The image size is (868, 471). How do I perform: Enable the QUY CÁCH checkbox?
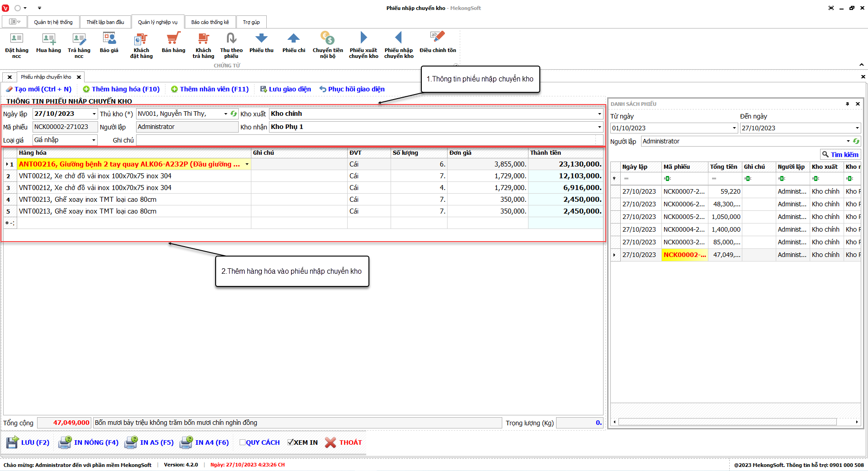(x=242, y=442)
